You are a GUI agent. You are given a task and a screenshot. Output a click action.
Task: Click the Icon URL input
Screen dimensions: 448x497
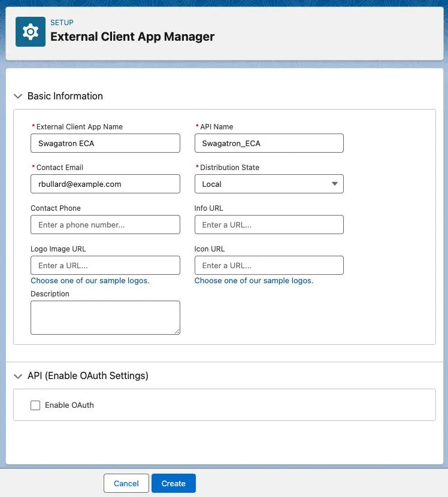[269, 265]
